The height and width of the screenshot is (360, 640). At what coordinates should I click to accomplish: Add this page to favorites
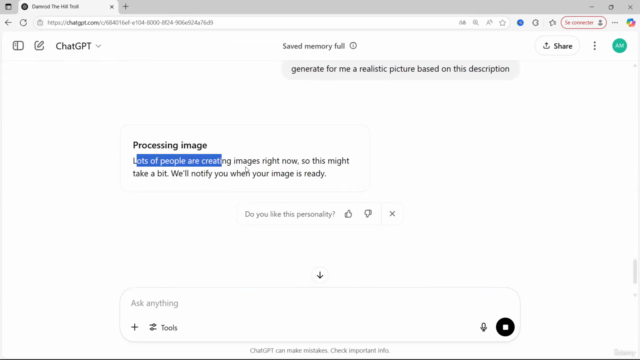[502, 22]
